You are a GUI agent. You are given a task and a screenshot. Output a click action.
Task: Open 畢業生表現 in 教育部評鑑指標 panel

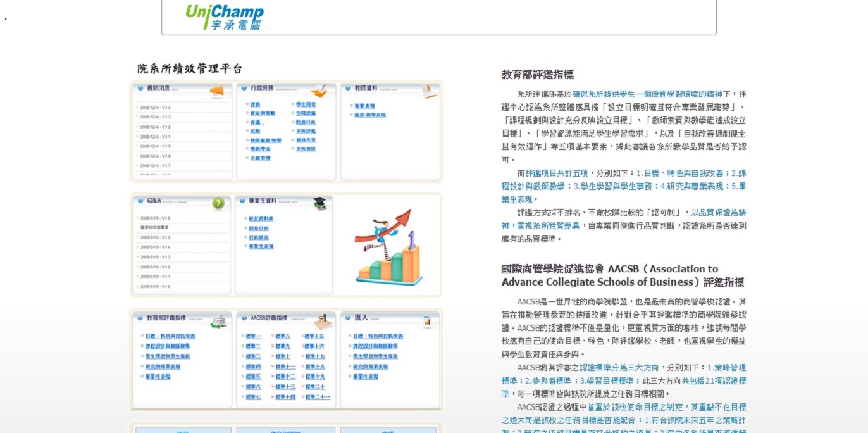tap(158, 377)
